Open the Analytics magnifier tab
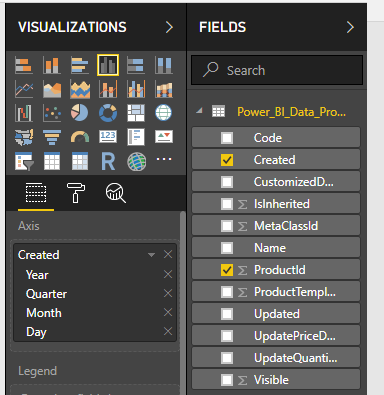Image resolution: width=384 pixels, height=395 pixels. pos(115,193)
